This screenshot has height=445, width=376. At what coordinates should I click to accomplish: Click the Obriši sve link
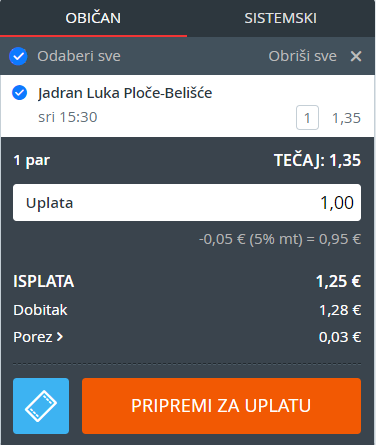(x=302, y=56)
